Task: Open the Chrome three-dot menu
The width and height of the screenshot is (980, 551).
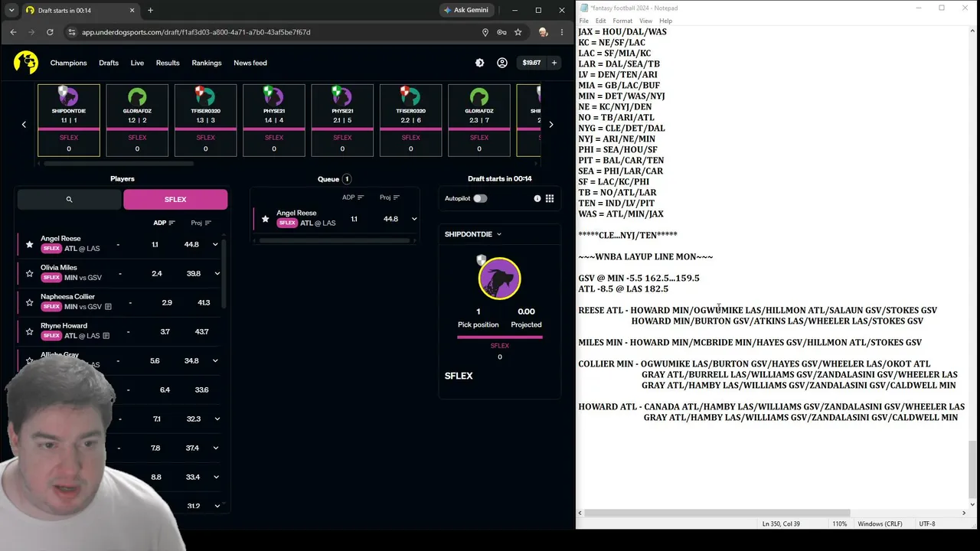Action: coord(561,32)
